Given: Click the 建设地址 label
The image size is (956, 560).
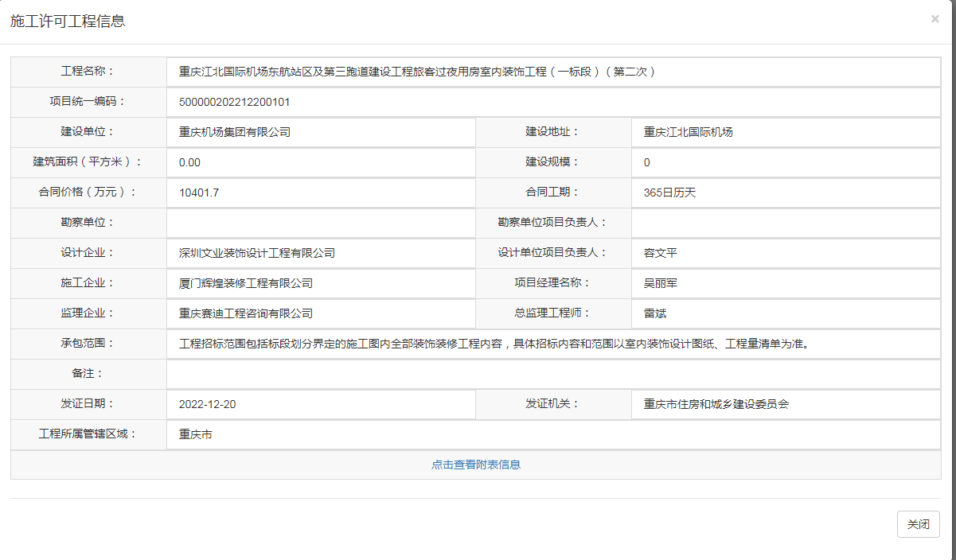Looking at the screenshot, I should click(553, 131).
